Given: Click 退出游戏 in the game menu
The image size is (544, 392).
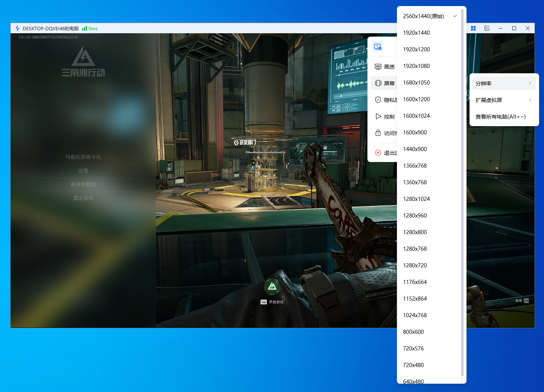Looking at the screenshot, I should pyautogui.click(x=83, y=198).
